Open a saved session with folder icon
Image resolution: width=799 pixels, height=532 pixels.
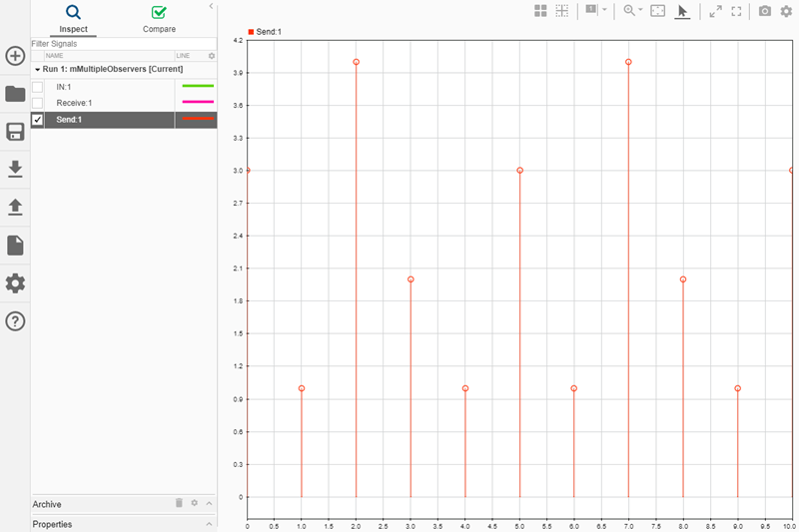(x=15, y=94)
